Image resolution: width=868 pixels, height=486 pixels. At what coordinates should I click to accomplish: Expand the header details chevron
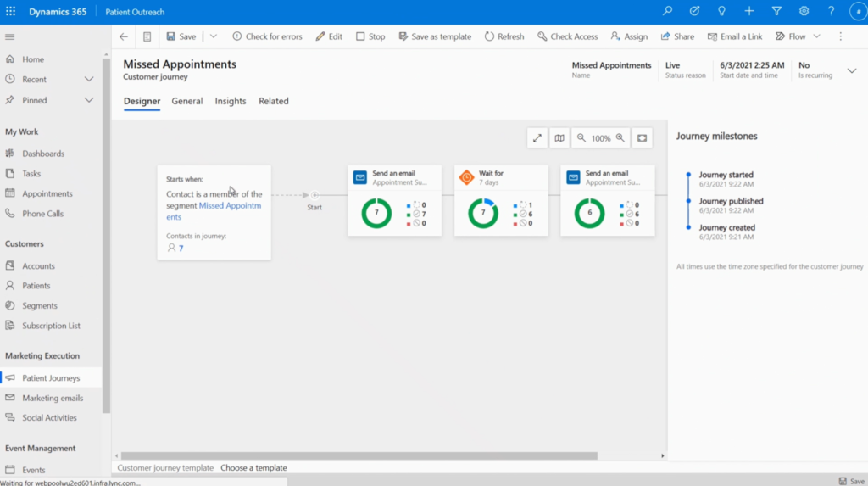852,70
